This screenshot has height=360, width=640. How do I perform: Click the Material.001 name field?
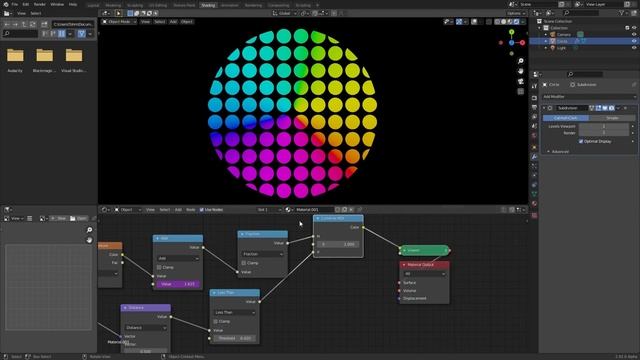pyautogui.click(x=313, y=210)
